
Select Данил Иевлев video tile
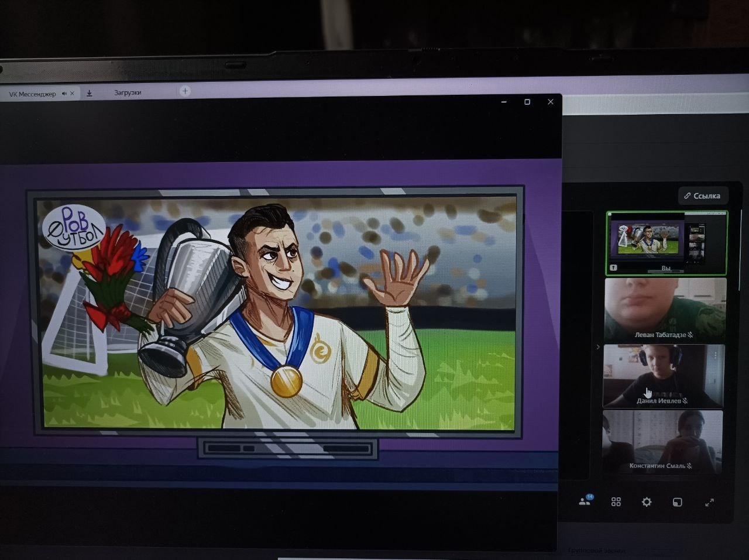tap(664, 376)
